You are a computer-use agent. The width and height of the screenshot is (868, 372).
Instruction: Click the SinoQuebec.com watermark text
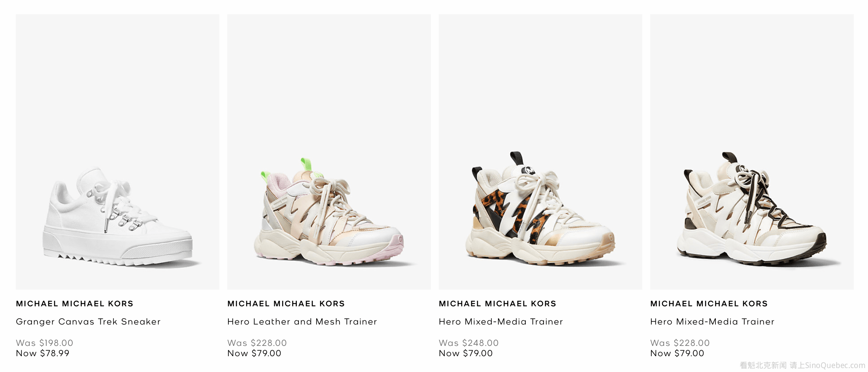coord(835,365)
